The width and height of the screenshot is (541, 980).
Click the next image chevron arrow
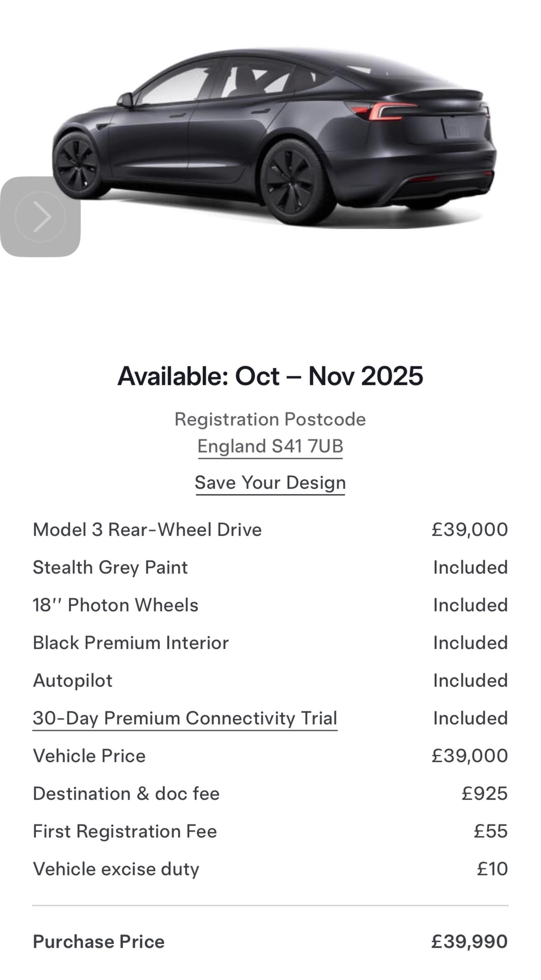coord(40,217)
